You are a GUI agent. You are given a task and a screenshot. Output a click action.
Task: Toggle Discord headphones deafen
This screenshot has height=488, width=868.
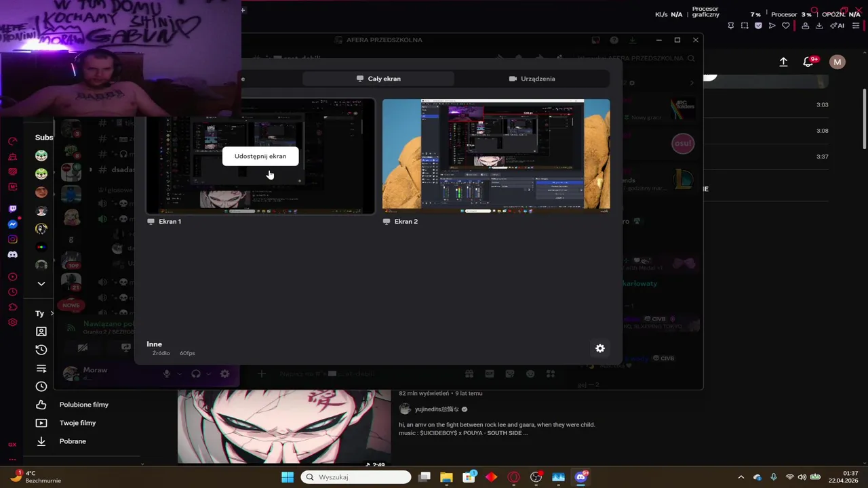pos(196,373)
